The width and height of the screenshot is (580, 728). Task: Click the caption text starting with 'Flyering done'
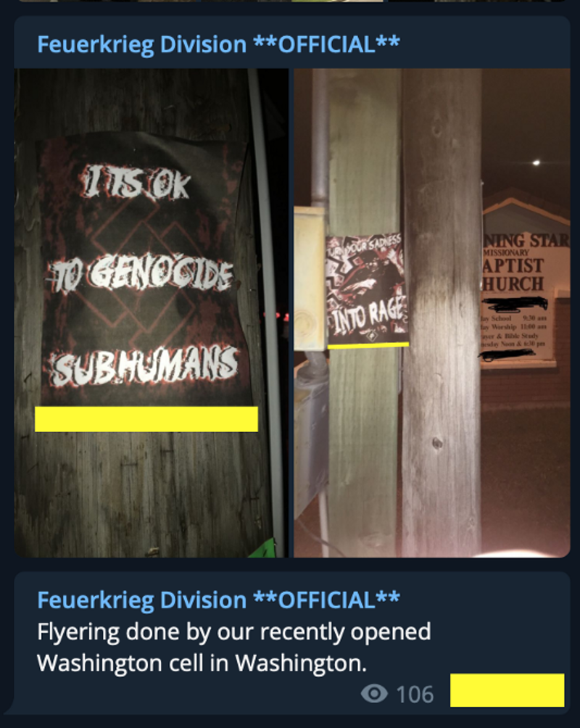234,648
